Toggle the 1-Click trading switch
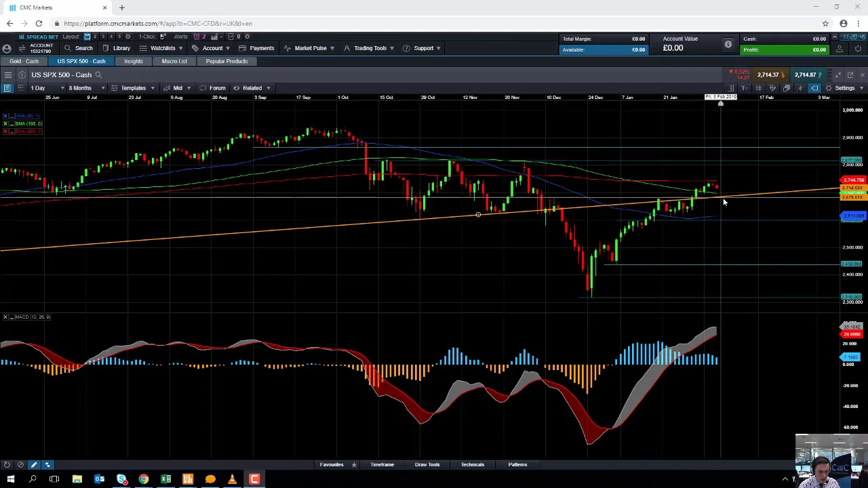This screenshot has height=488, width=868. click(163, 37)
